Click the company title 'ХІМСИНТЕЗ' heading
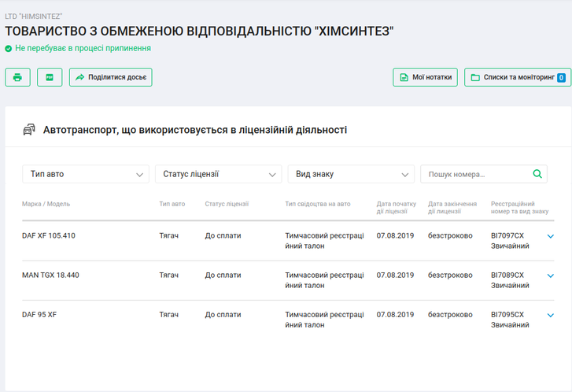The height and width of the screenshot is (392, 572). [x=199, y=31]
